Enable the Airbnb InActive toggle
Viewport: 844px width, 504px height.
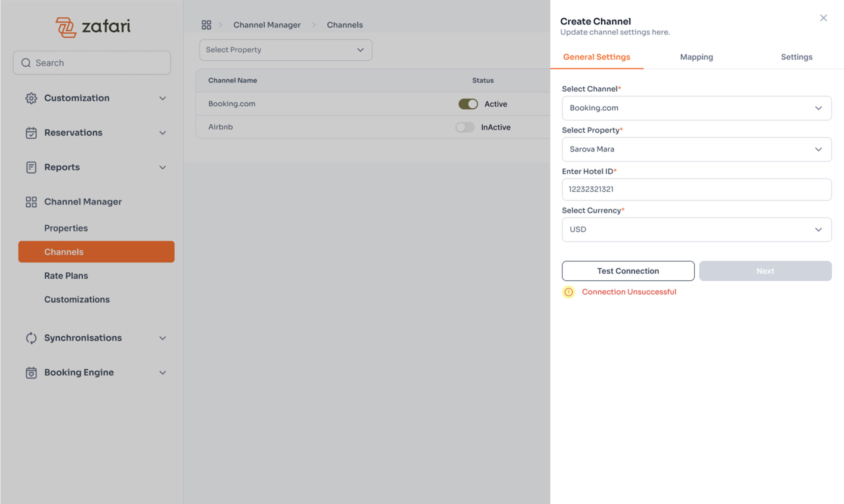click(465, 127)
